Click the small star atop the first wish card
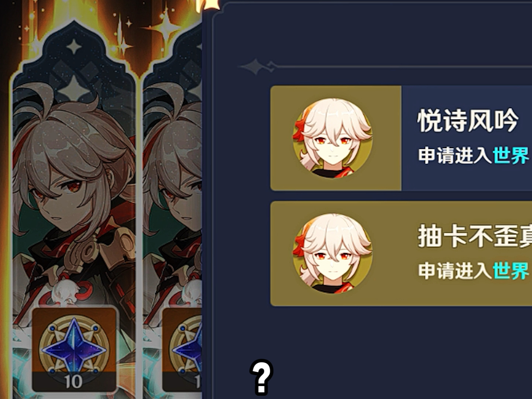532x399 pixels. click(74, 47)
